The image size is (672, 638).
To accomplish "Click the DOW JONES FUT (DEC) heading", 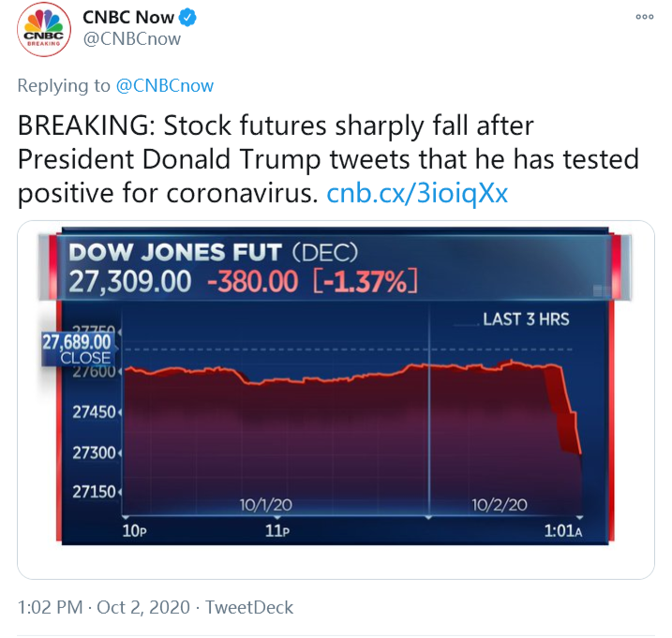I will [x=213, y=252].
